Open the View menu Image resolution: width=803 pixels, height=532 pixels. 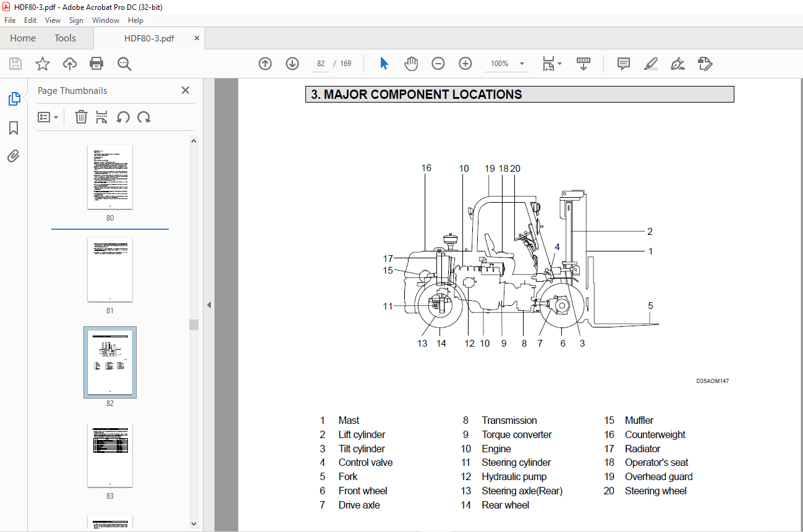[53, 20]
